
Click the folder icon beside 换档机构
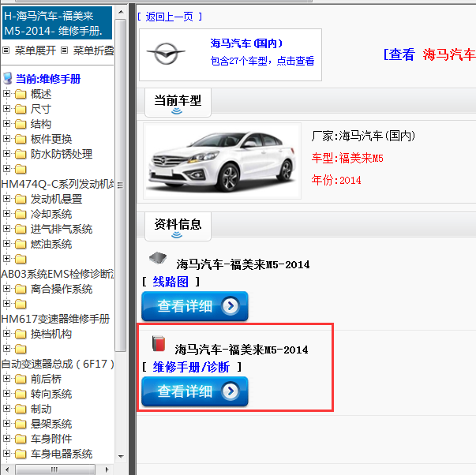point(21,334)
